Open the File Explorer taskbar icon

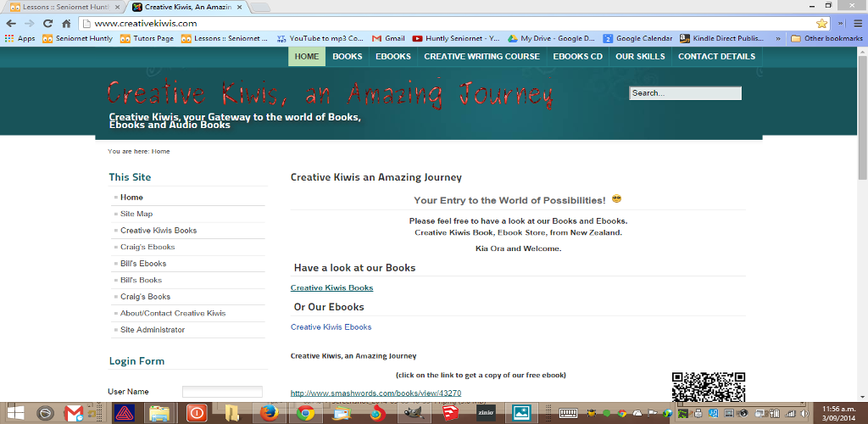tap(159, 413)
